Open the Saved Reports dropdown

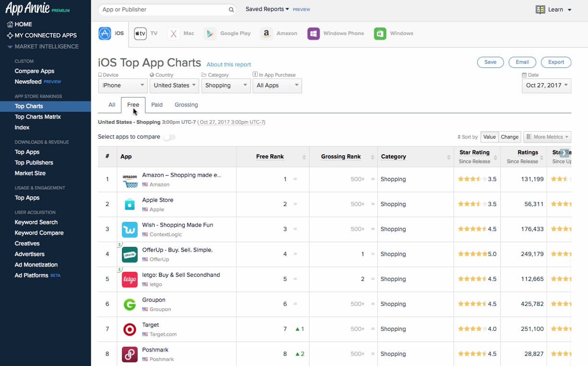[267, 9]
